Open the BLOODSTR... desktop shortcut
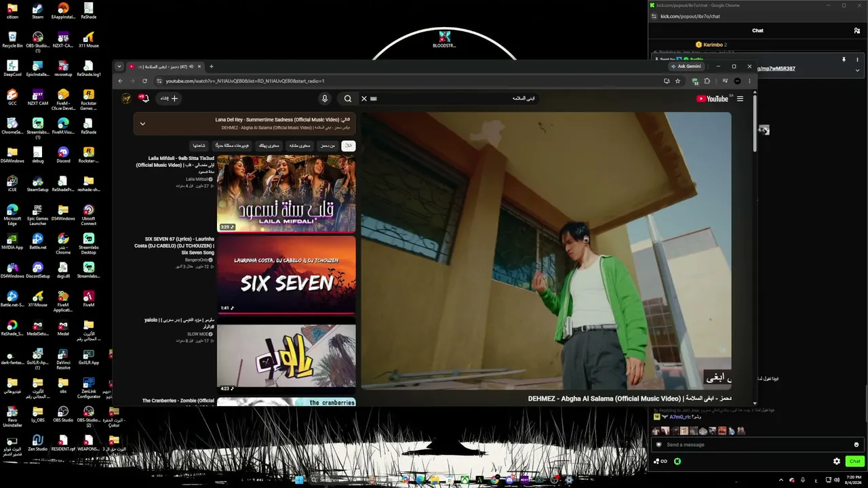This screenshot has height=488, width=868. (x=444, y=39)
